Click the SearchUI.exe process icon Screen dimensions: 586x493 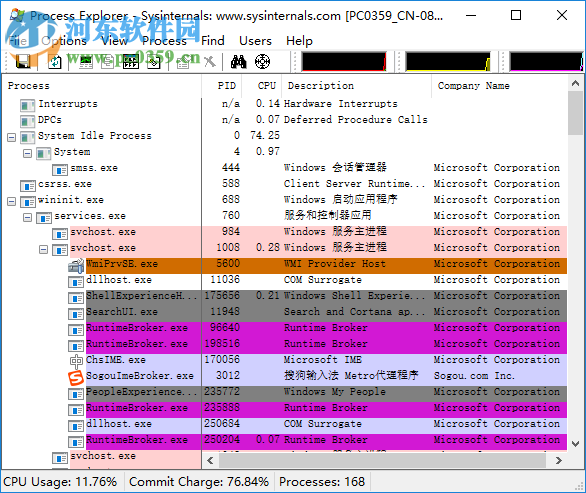click(x=76, y=314)
